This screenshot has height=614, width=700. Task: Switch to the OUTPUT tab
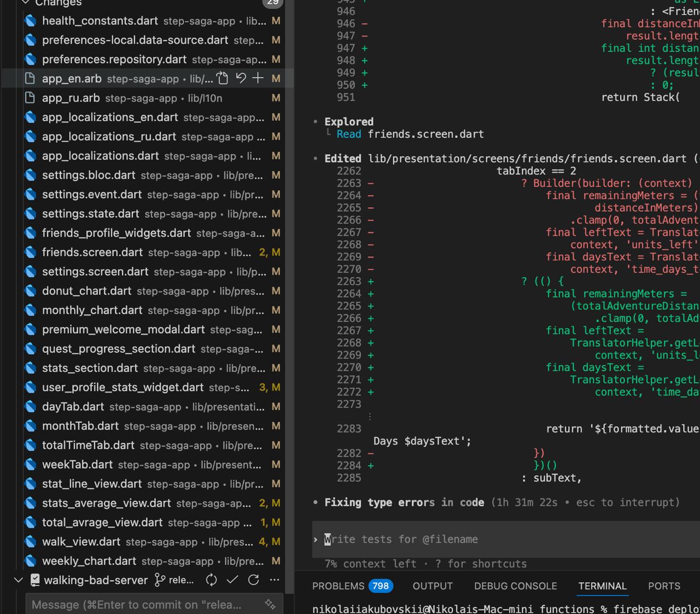click(433, 586)
